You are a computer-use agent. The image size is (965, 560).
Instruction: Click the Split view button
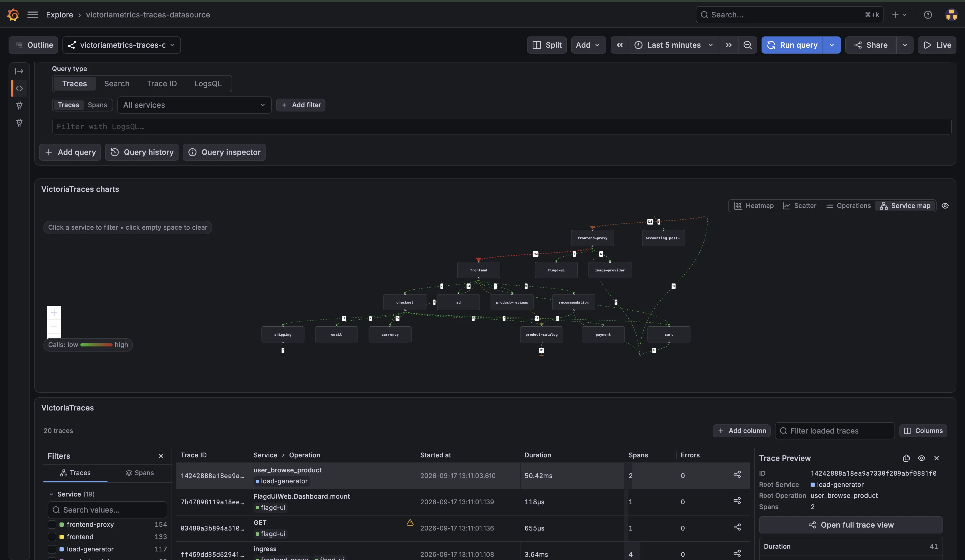547,45
